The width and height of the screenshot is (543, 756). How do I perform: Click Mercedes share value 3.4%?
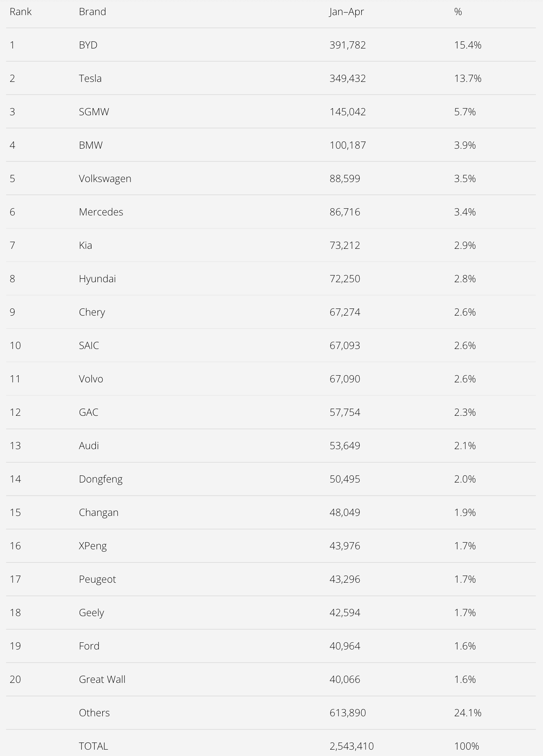465,212
